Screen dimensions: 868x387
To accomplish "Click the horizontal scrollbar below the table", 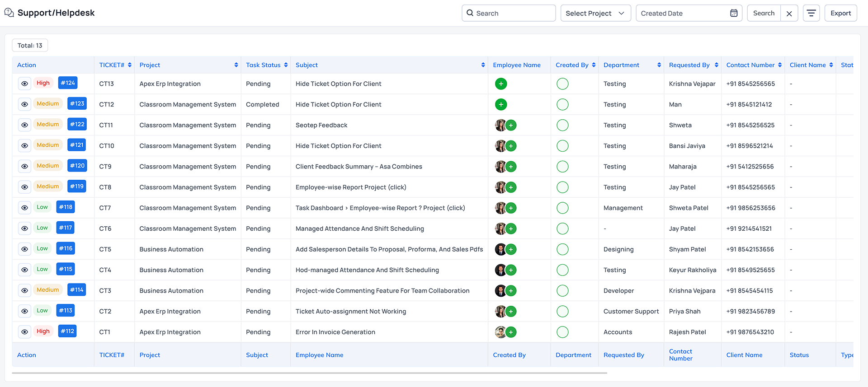I will (x=309, y=373).
